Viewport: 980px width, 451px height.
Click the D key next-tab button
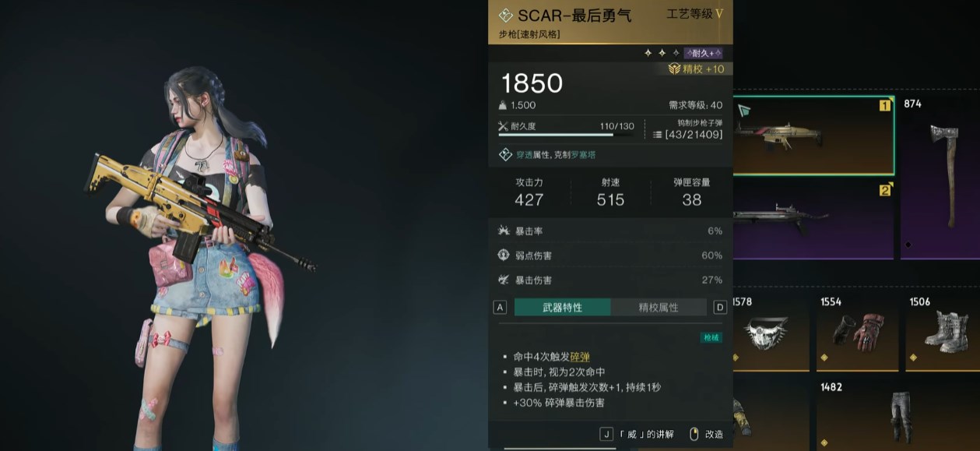click(x=720, y=308)
